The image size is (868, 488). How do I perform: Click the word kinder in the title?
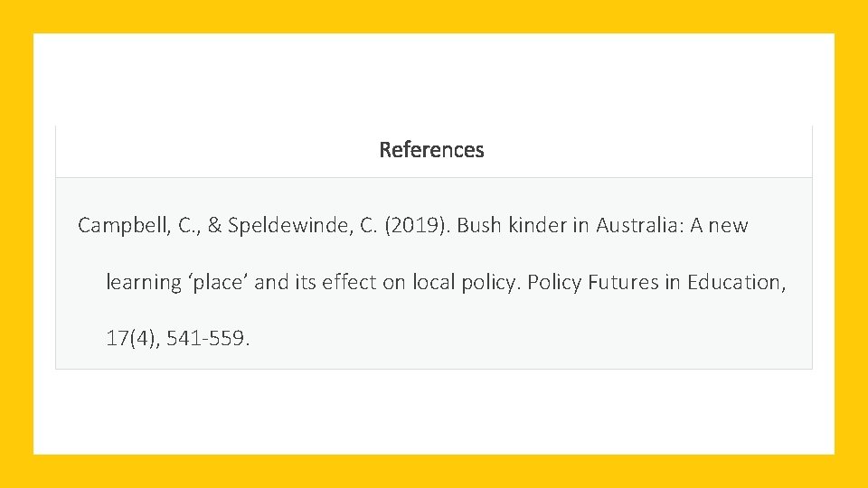click(536, 226)
